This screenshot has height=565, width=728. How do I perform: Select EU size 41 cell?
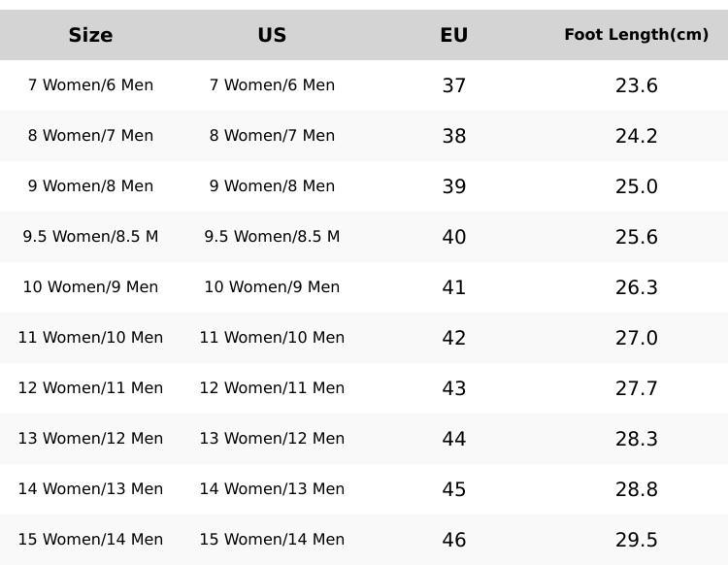tap(453, 287)
